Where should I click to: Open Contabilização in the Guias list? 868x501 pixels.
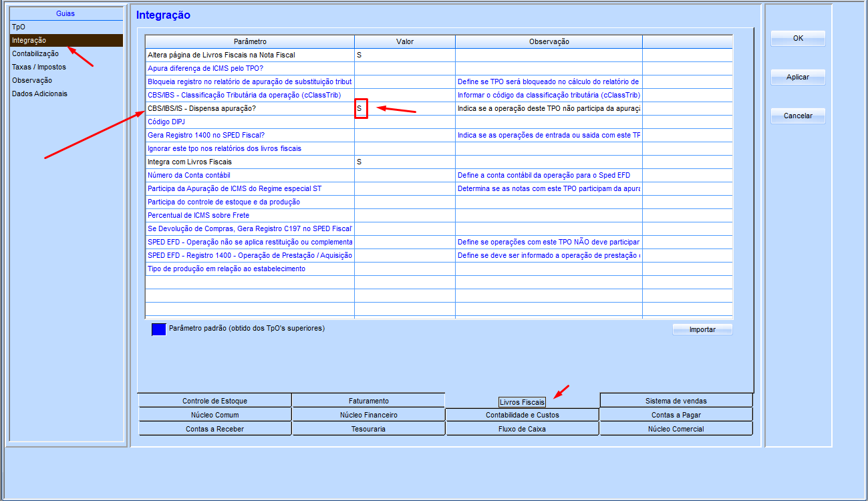[x=35, y=53]
